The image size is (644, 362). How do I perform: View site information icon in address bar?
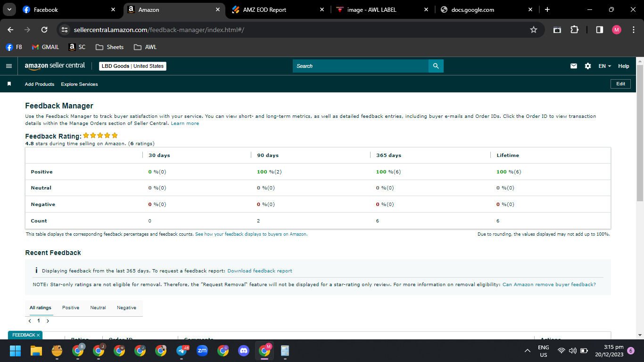pyautogui.click(x=65, y=30)
